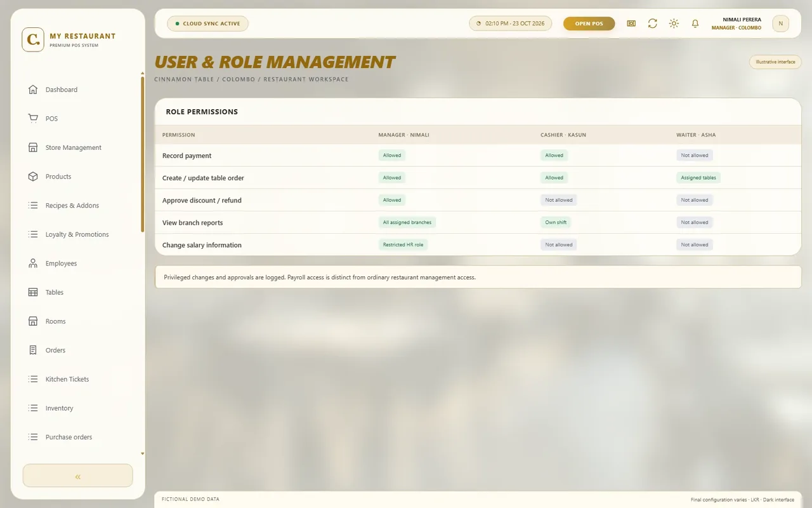Click the Orders receipt icon
The image size is (812, 508).
tap(33, 350)
